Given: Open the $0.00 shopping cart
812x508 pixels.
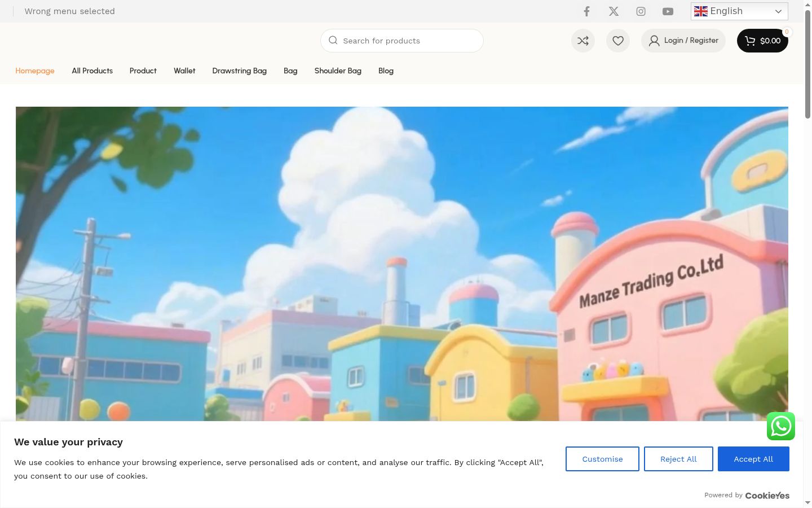Looking at the screenshot, I should (x=762, y=41).
